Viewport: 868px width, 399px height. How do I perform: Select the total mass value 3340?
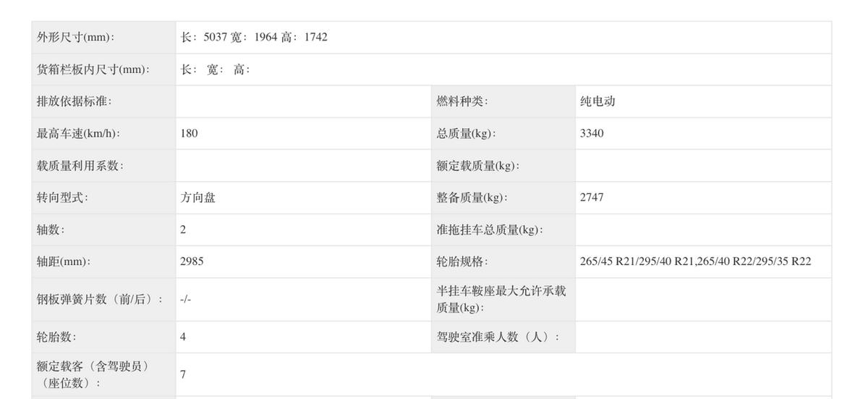[x=592, y=133]
